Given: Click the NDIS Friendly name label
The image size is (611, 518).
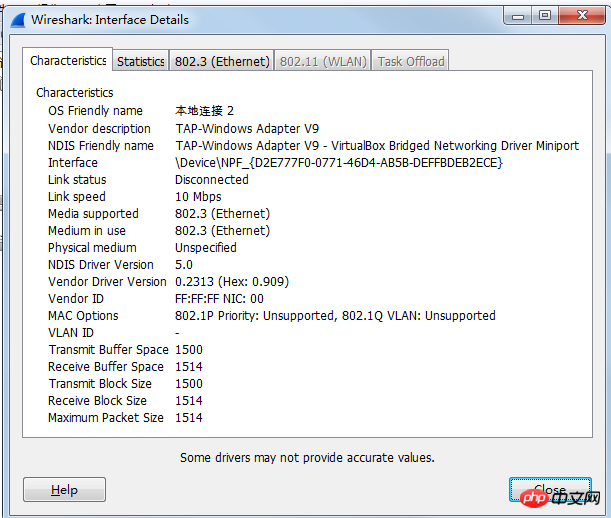Looking at the screenshot, I should point(101,146).
